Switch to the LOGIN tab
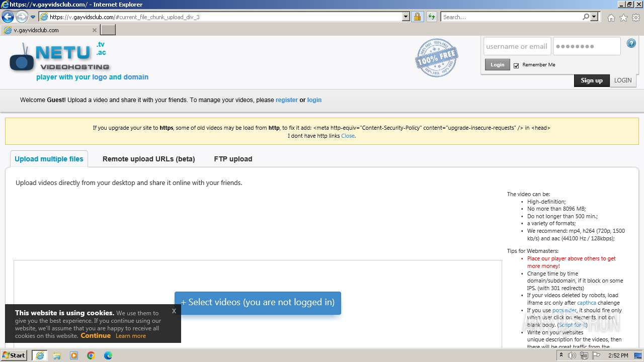 623,80
